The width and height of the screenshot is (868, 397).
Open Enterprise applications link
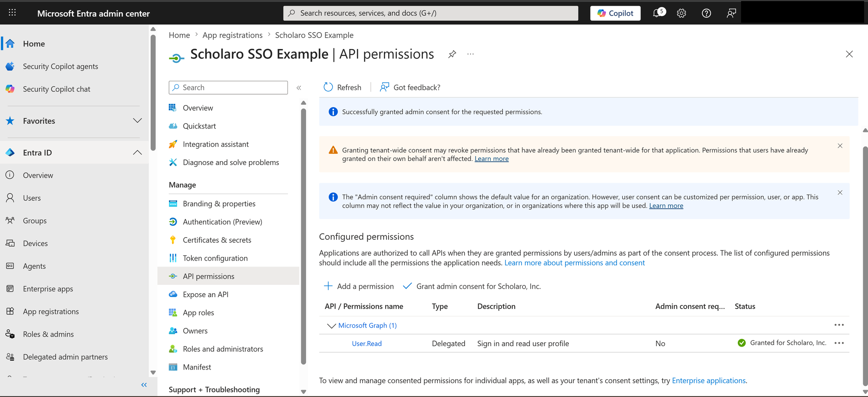click(709, 380)
